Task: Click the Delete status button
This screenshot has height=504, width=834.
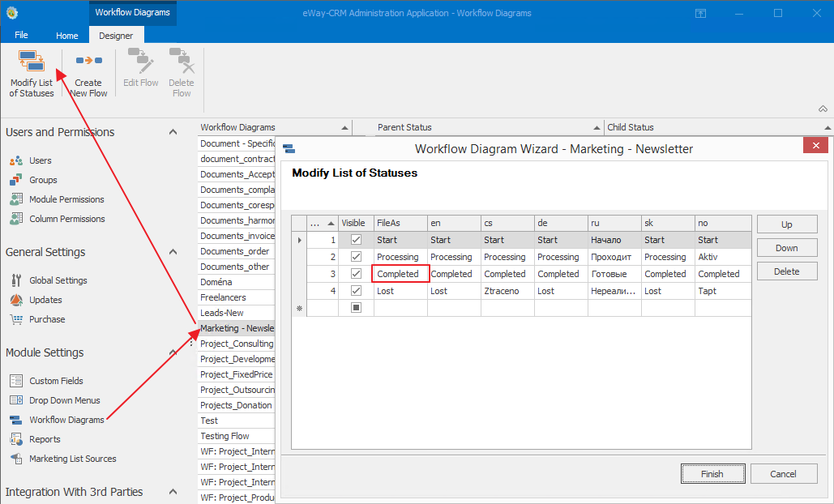Action: (x=787, y=271)
